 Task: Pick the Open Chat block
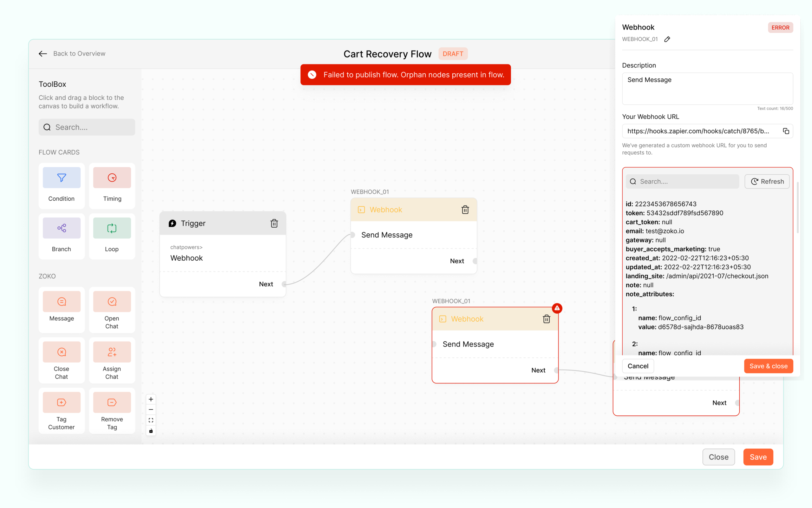tap(112, 310)
